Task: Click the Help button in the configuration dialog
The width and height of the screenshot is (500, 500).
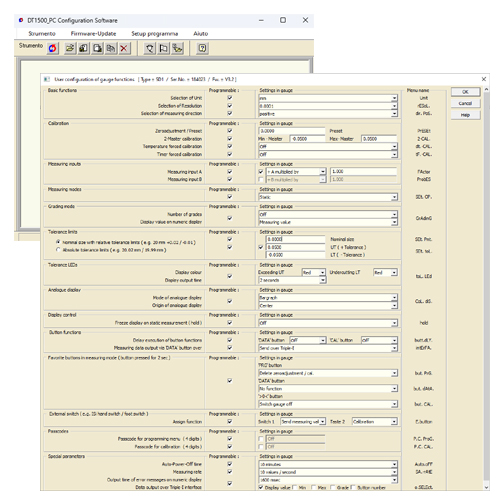Action: pyautogui.click(x=465, y=115)
